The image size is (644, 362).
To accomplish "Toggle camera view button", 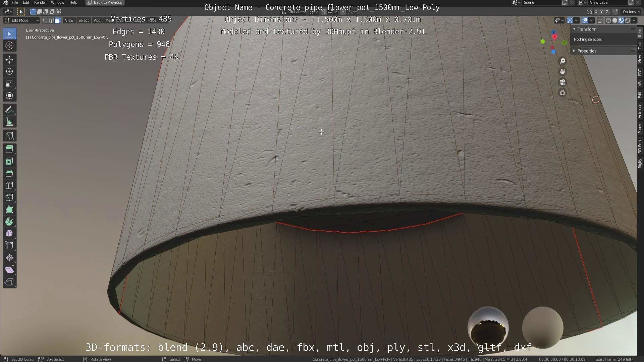I will tap(562, 82).
